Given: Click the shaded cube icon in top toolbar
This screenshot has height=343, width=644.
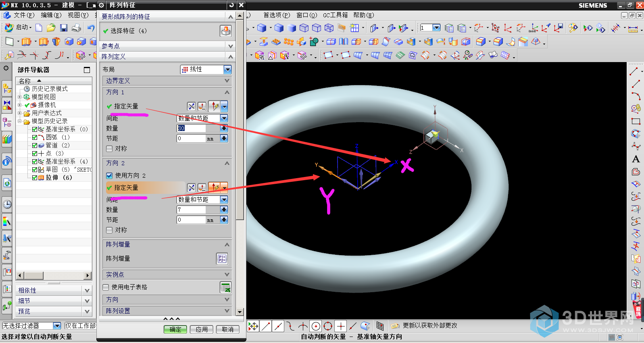Looking at the screenshot, I should tap(262, 28).
